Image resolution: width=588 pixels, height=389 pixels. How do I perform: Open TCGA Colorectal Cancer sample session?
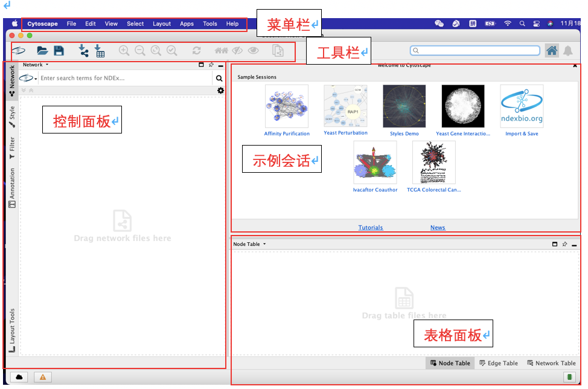tap(434, 167)
